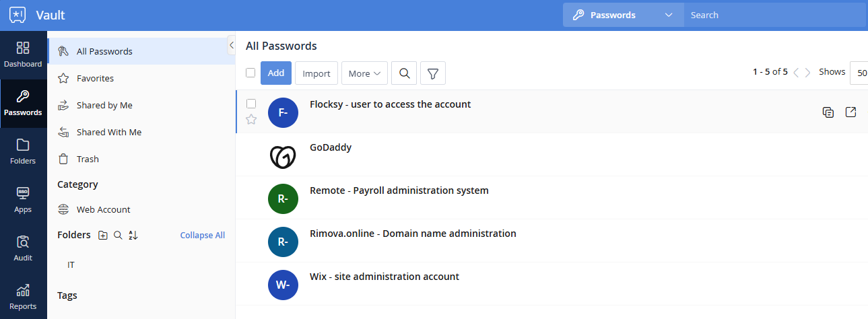This screenshot has height=319, width=868.
Task: Focus the Search input field
Action: pos(774,15)
